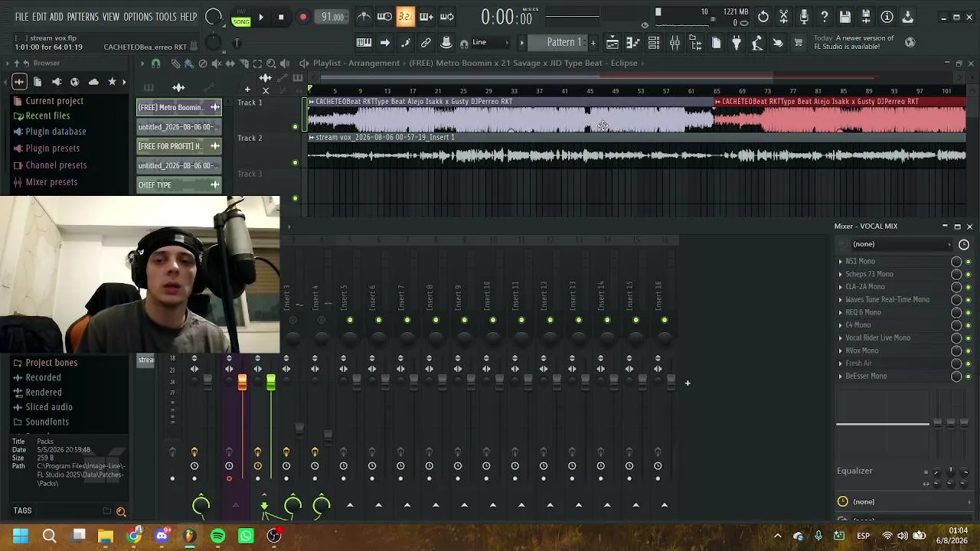The width and height of the screenshot is (980, 551).
Task: Toggle the metronome
Action: pos(364,17)
